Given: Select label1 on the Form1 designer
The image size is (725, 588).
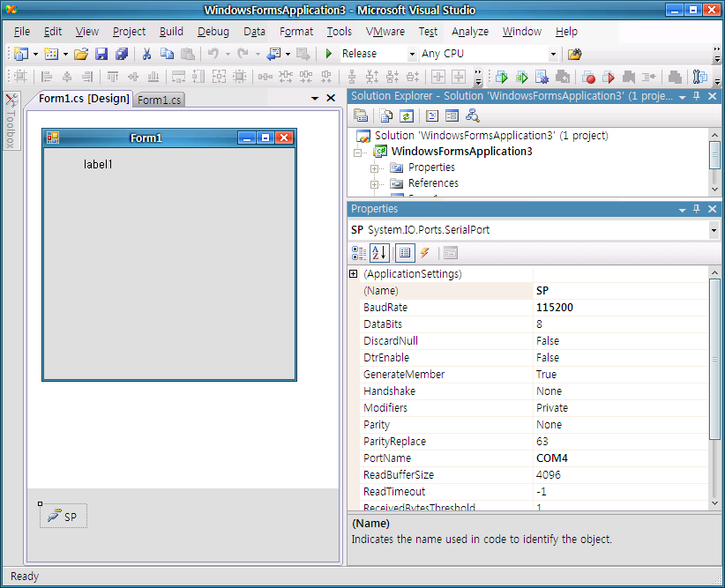Looking at the screenshot, I should tap(98, 165).
